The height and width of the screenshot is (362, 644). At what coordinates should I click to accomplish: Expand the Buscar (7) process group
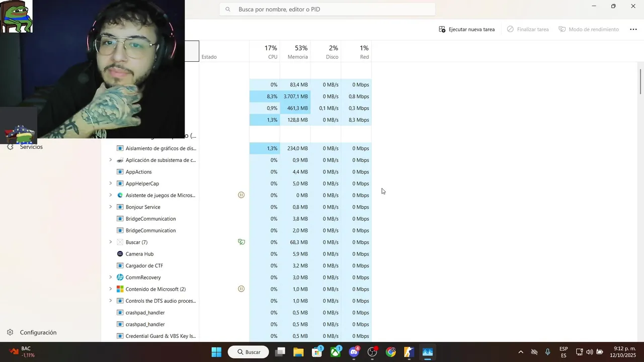click(110, 242)
